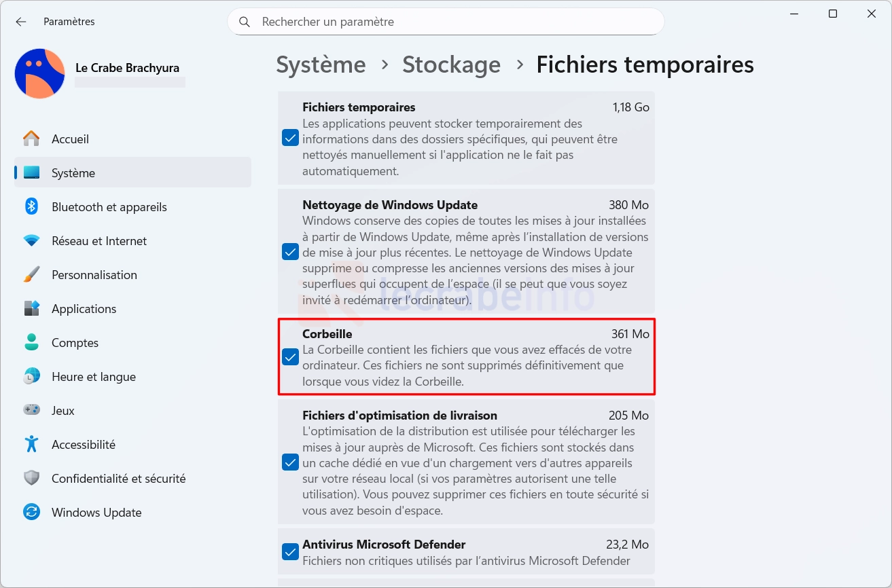Click the Windows Update sync icon
This screenshot has width=892, height=588.
[31, 512]
